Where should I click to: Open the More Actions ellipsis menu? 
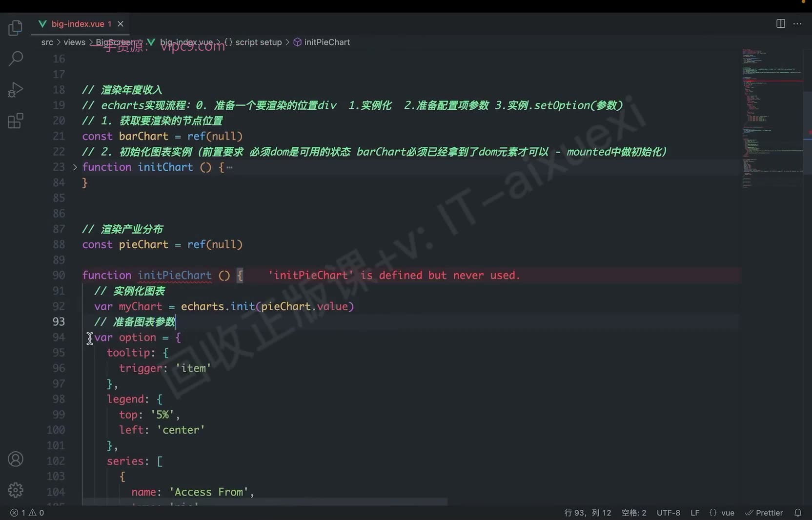pyautogui.click(x=797, y=24)
